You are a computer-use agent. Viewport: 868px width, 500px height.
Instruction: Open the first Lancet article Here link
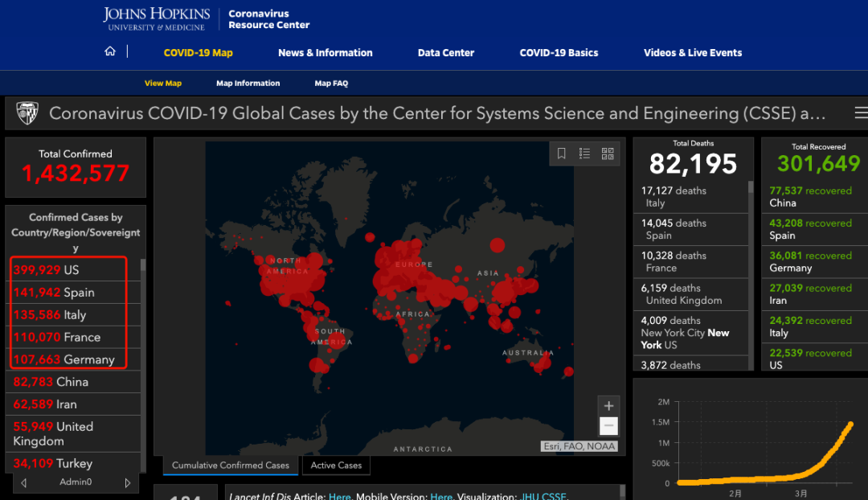pyautogui.click(x=339, y=496)
